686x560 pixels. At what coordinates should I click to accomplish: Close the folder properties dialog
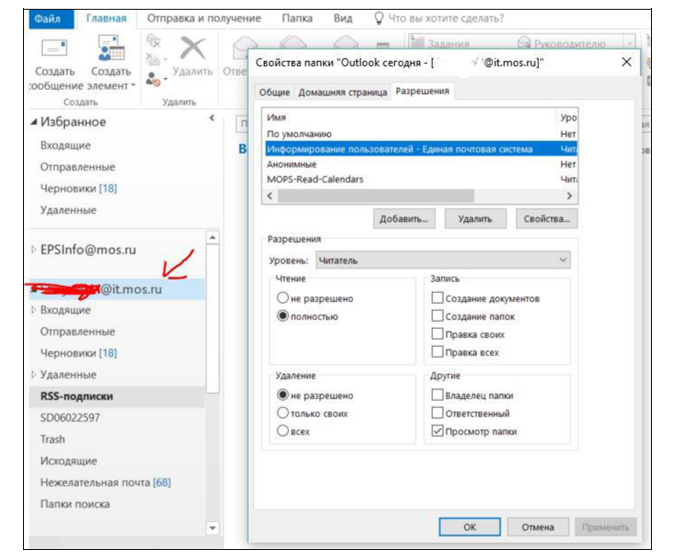click(627, 62)
